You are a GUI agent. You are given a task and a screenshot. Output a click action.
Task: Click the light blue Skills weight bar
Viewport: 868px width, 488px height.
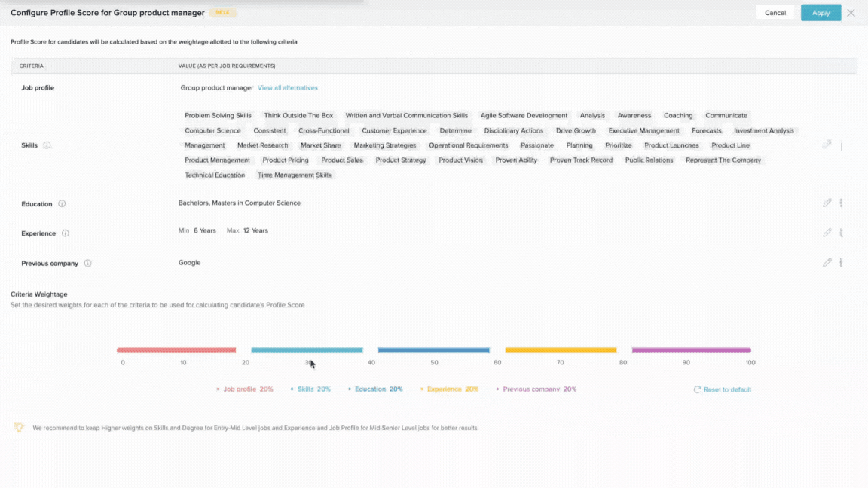pos(307,350)
